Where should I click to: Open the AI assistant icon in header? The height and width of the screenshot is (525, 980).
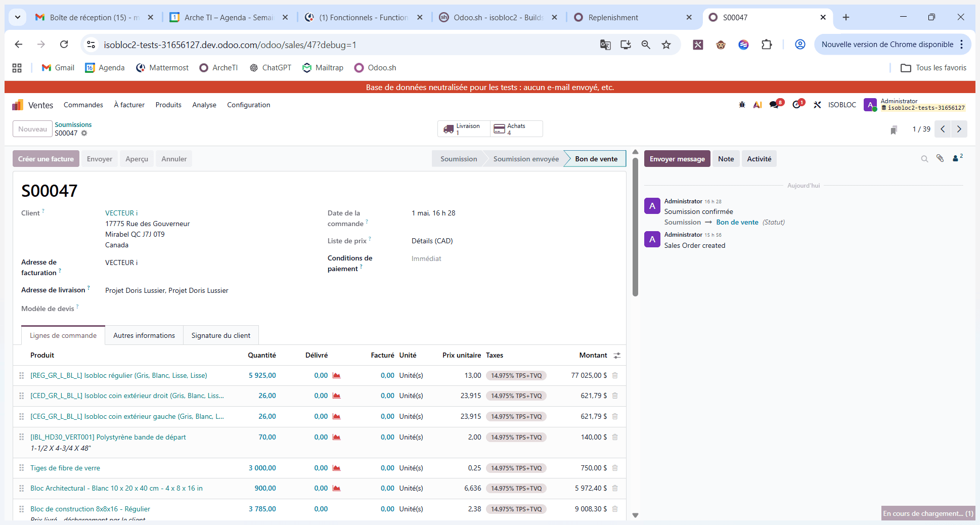coord(758,105)
